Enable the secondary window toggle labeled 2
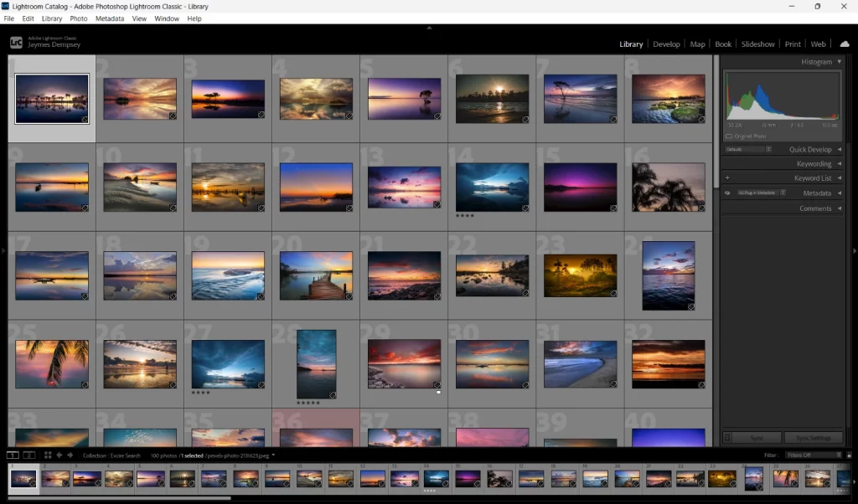The height and width of the screenshot is (504, 858). pos(29,455)
